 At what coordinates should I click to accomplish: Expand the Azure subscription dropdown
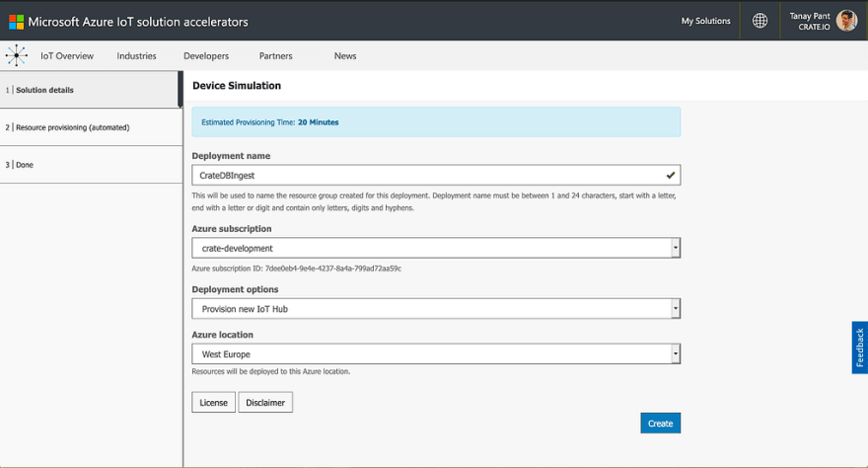pyautogui.click(x=436, y=248)
